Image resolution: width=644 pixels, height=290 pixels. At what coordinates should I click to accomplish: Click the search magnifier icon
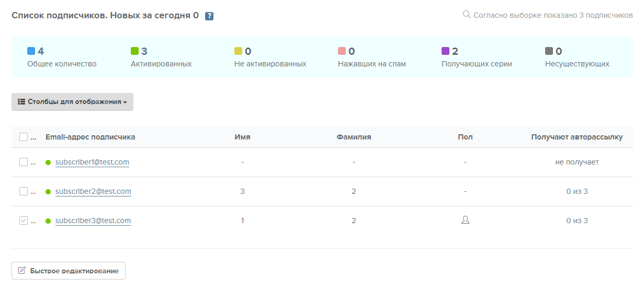(467, 15)
